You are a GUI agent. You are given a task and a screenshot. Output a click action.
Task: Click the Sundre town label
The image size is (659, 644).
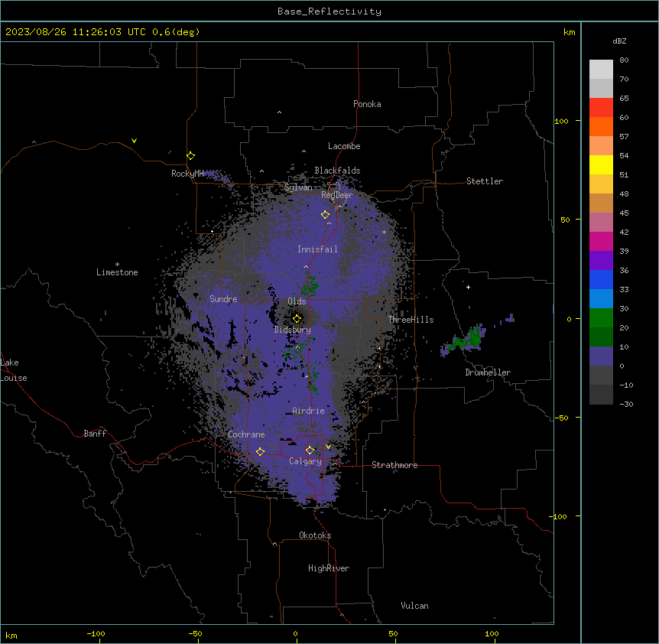coord(223,299)
